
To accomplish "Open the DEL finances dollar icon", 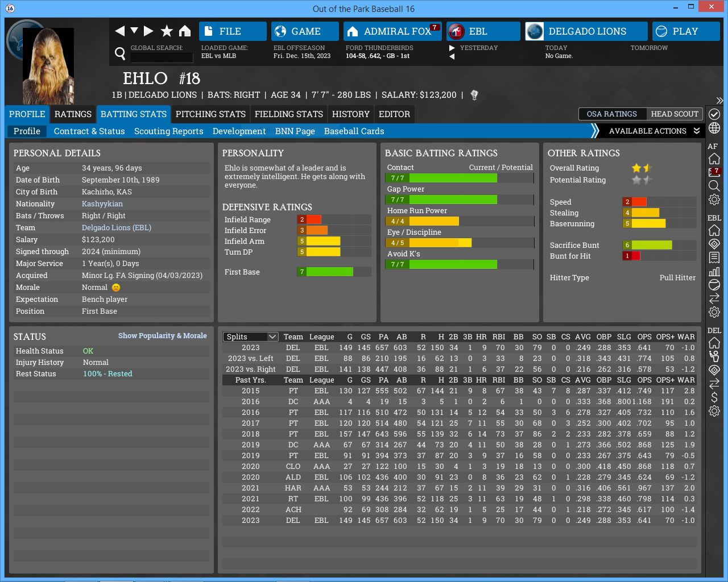I will [x=714, y=397].
